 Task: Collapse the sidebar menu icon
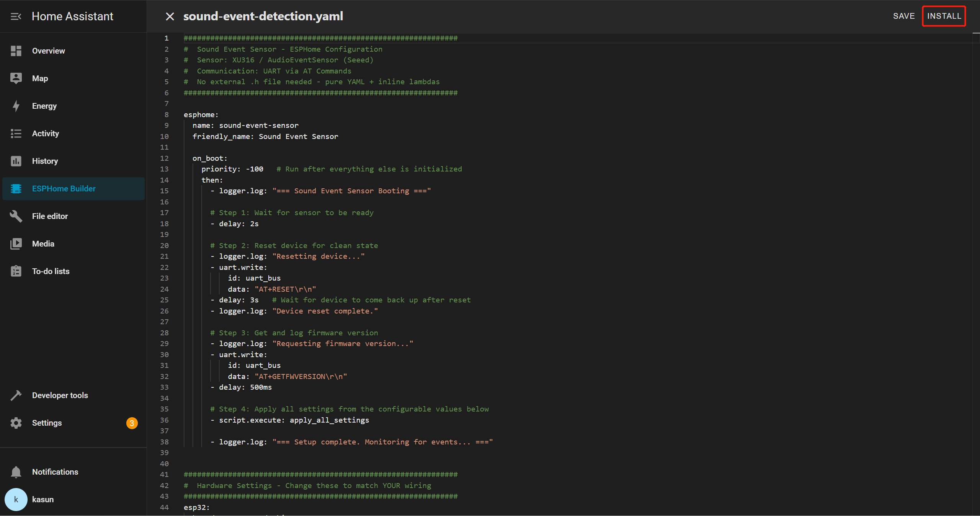[16, 16]
